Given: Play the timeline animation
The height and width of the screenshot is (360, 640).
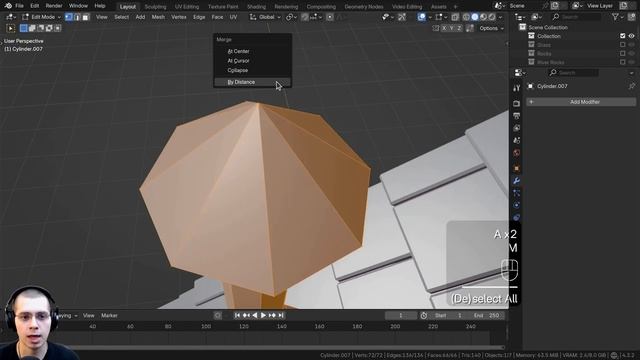Looking at the screenshot, I should [263, 315].
